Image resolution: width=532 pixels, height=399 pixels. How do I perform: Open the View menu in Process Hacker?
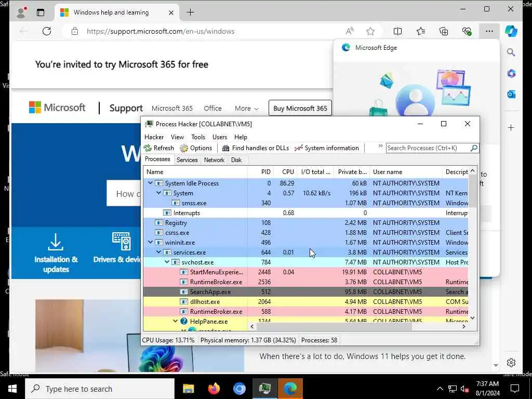pyautogui.click(x=177, y=137)
